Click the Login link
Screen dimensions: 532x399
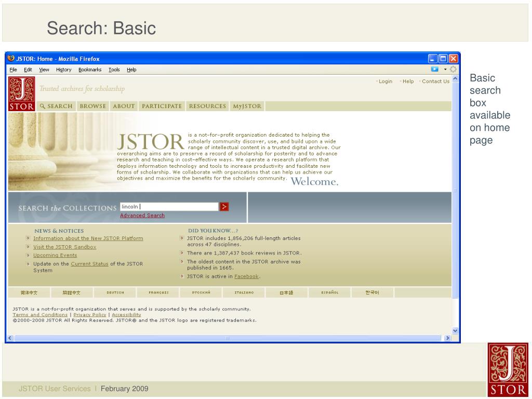pyautogui.click(x=385, y=82)
